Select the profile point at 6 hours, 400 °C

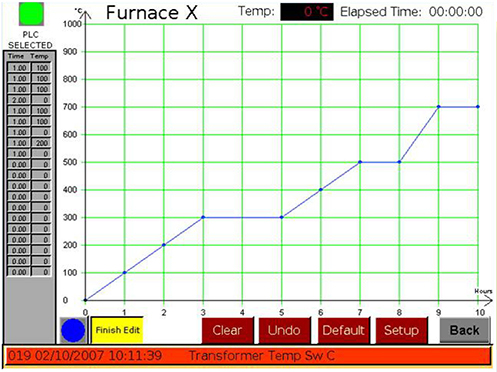(321, 190)
